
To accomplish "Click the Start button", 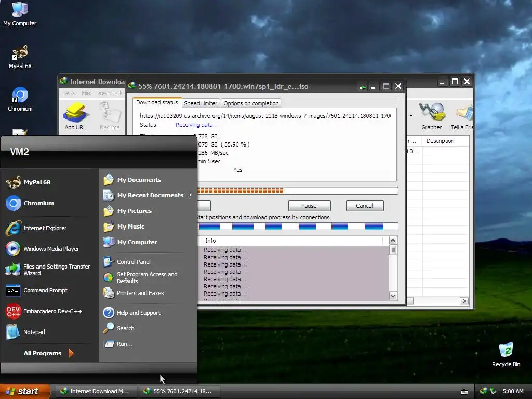I will point(25,391).
